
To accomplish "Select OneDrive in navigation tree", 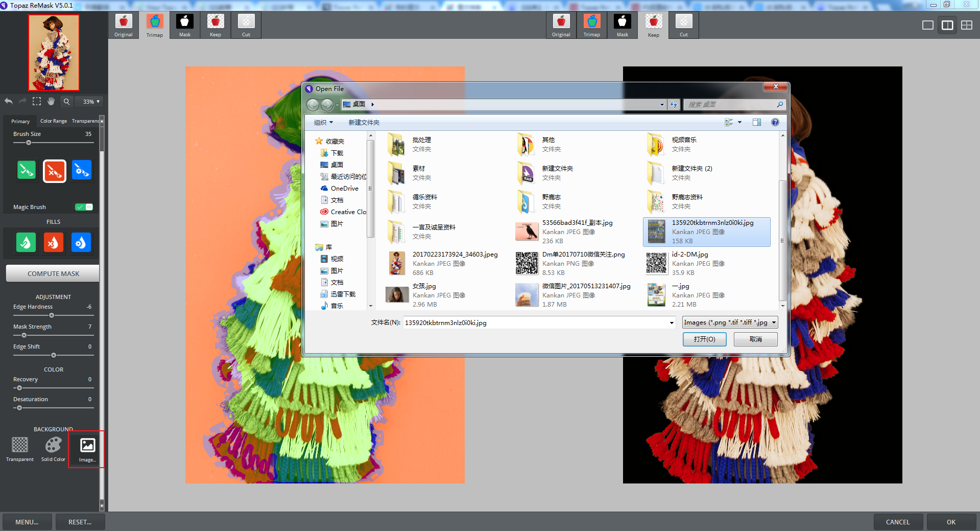I will (340, 188).
